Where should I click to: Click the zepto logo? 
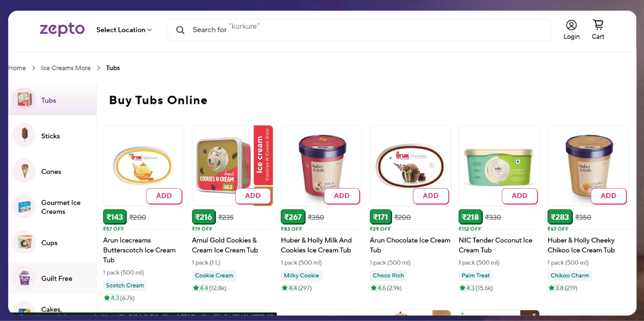pos(62,29)
